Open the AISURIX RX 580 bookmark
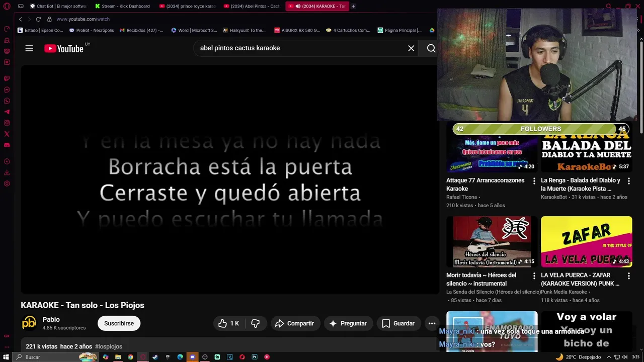This screenshot has height=362, width=644. click(x=297, y=30)
